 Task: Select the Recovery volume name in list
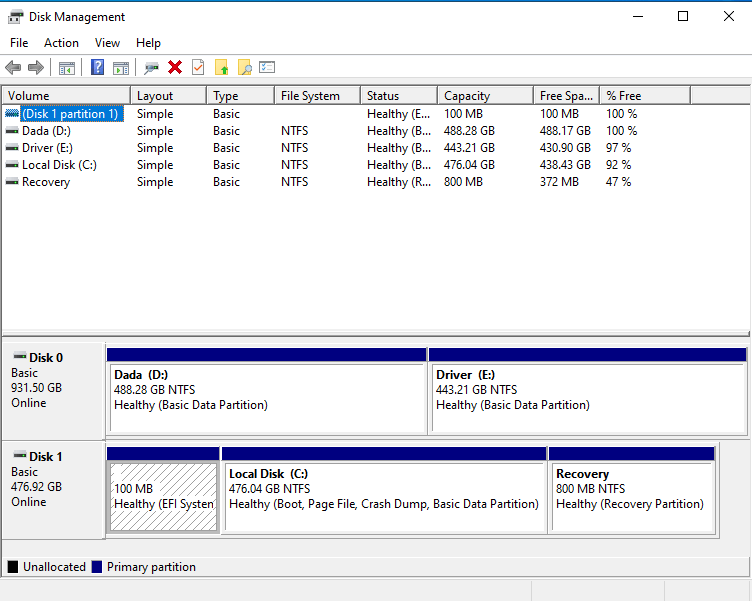click(46, 182)
